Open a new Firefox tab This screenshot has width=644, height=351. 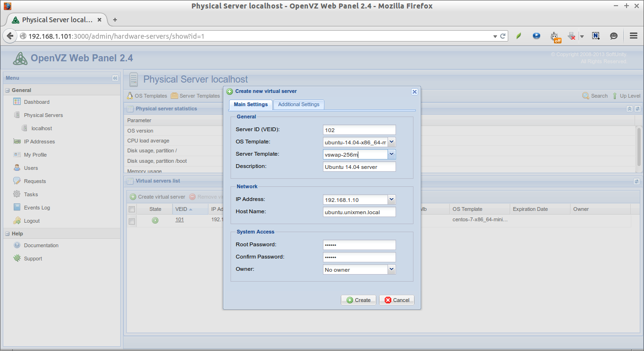[115, 20]
